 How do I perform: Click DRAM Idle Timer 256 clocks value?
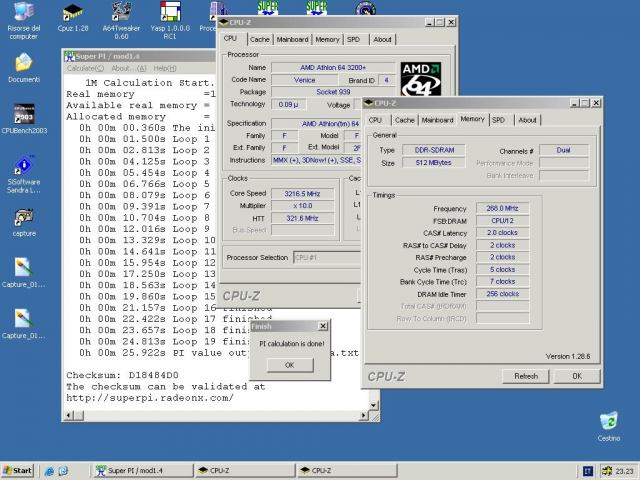coord(502,294)
